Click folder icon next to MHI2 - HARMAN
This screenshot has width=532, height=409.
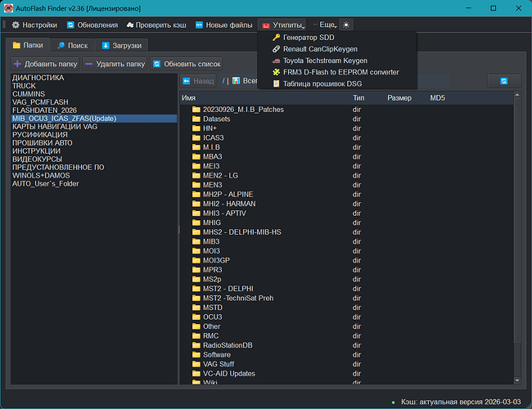[196, 203]
